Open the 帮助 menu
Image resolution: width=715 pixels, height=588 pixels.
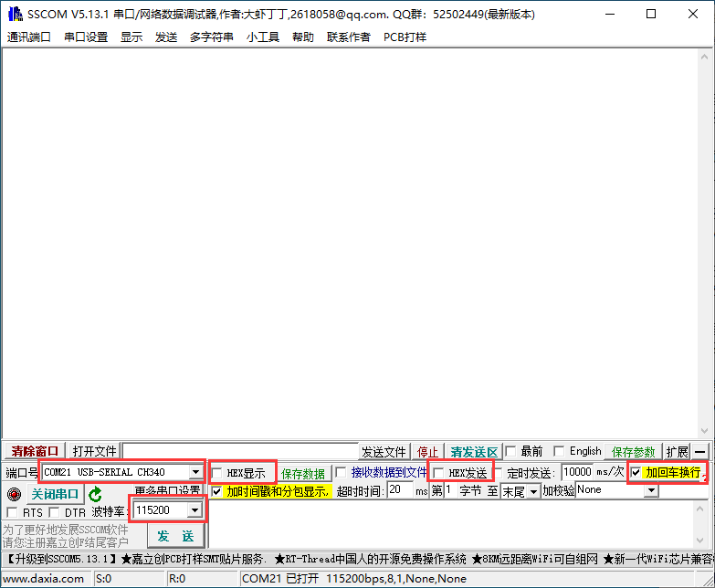[303, 37]
